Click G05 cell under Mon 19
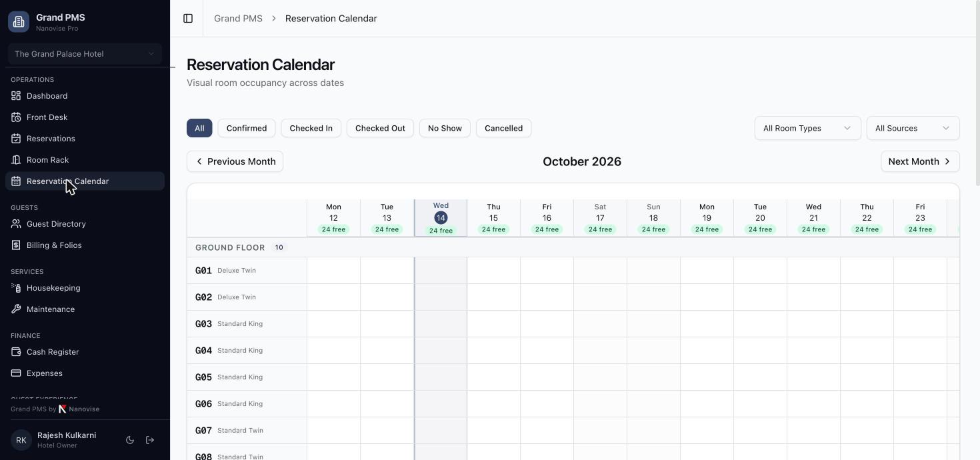Screen dimensions: 980x460 [707, 377]
